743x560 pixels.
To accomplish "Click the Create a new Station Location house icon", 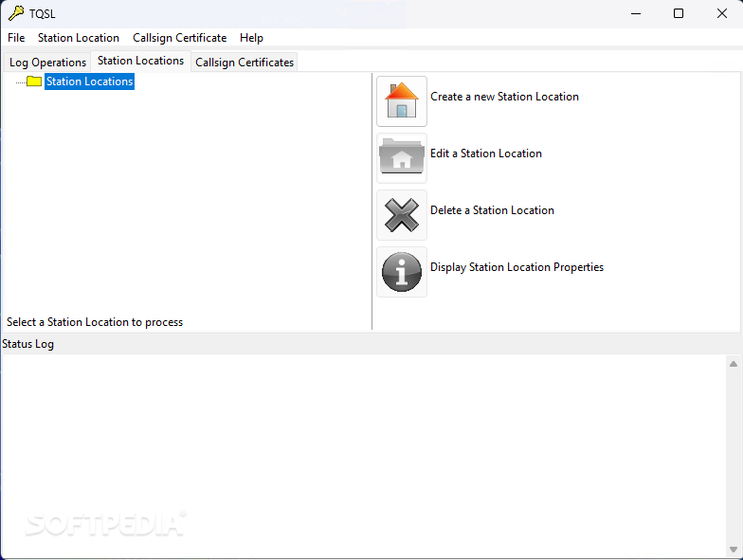I will click(402, 101).
